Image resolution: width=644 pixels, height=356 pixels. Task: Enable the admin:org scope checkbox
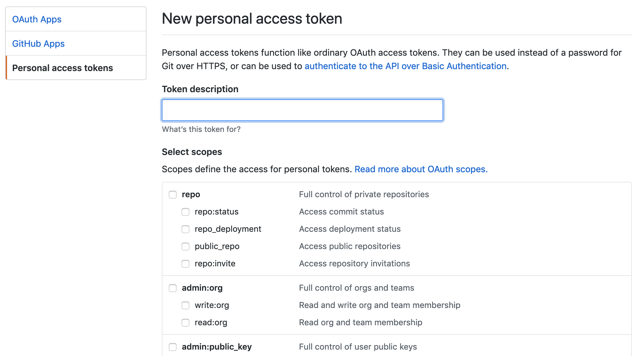coord(173,288)
